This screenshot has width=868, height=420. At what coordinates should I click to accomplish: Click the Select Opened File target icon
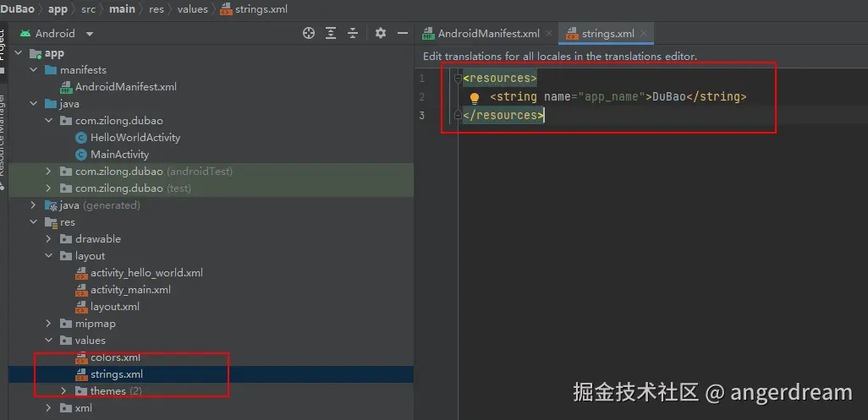309,33
